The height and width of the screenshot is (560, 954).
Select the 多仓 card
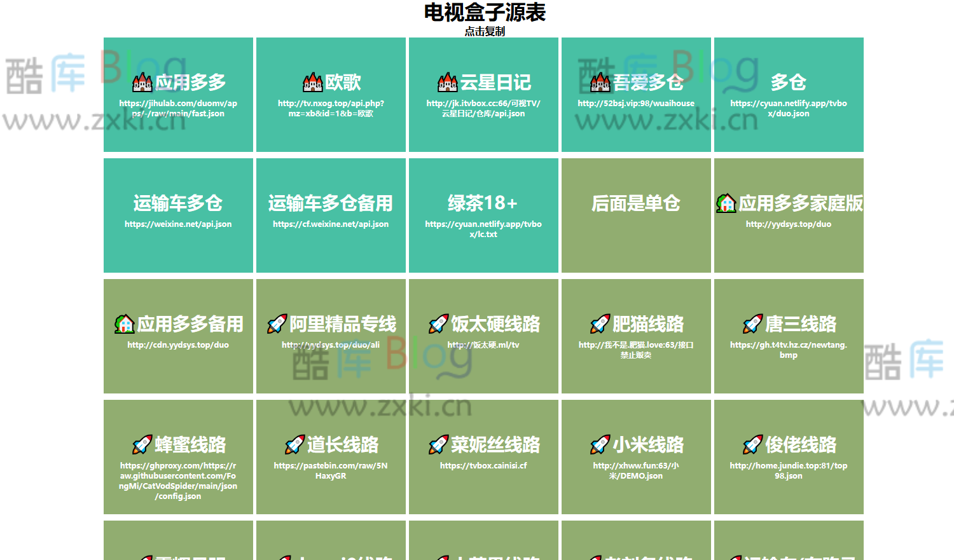coord(789,94)
